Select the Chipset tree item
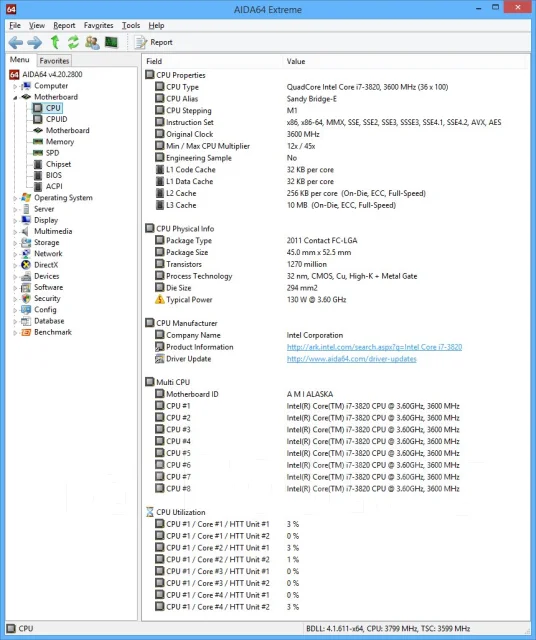 click(58, 164)
